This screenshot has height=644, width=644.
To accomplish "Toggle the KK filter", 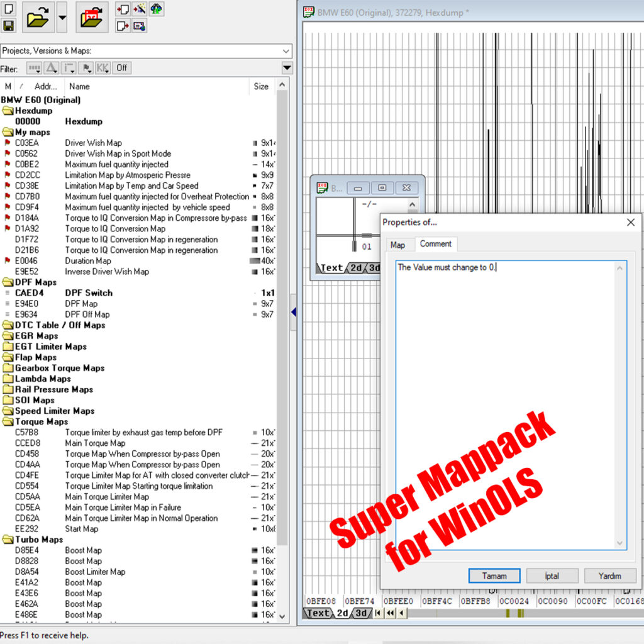I will tap(103, 68).
